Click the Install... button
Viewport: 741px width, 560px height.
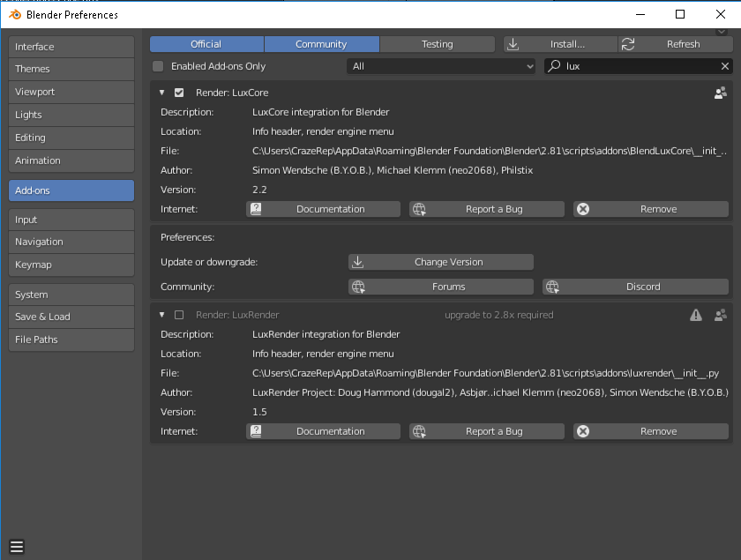(x=560, y=44)
